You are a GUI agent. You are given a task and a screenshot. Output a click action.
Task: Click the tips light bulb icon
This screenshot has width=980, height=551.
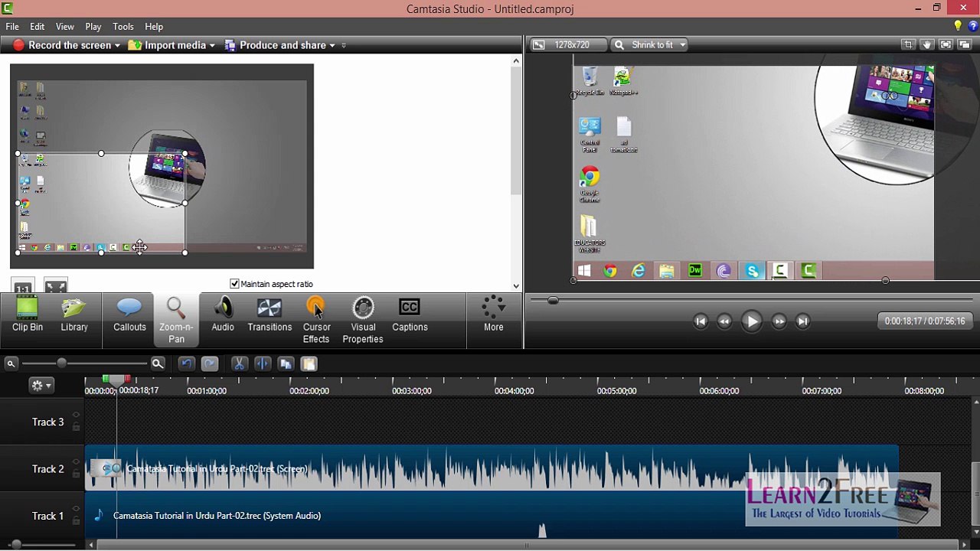[957, 27]
